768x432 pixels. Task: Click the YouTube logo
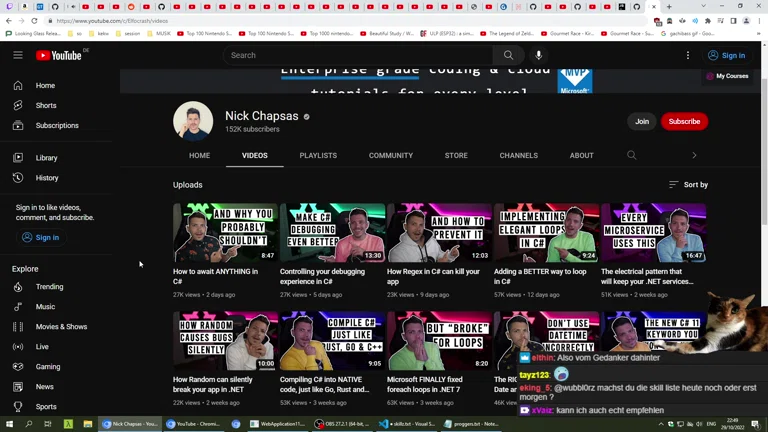click(x=59, y=55)
